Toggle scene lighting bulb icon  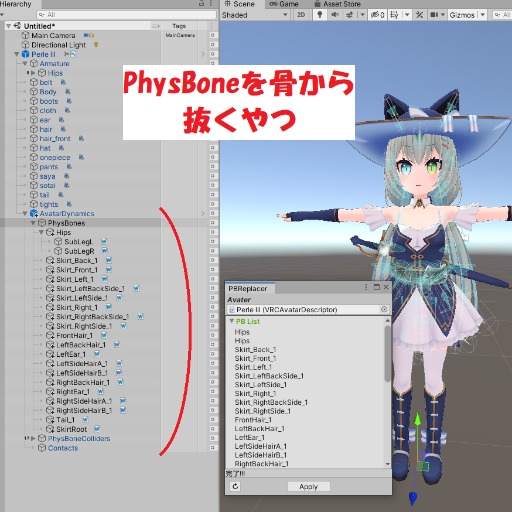point(319,15)
